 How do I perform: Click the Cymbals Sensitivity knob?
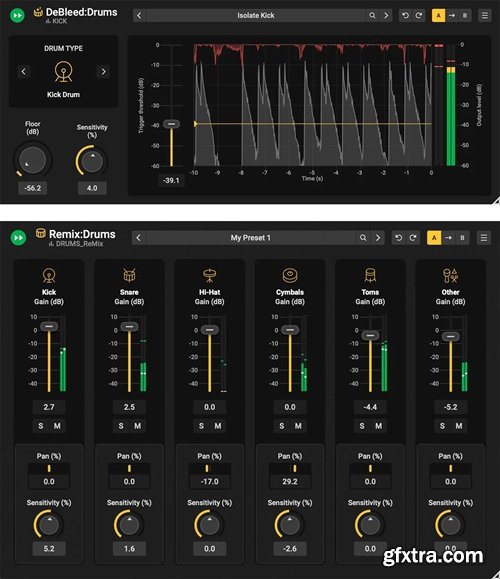pos(290,525)
